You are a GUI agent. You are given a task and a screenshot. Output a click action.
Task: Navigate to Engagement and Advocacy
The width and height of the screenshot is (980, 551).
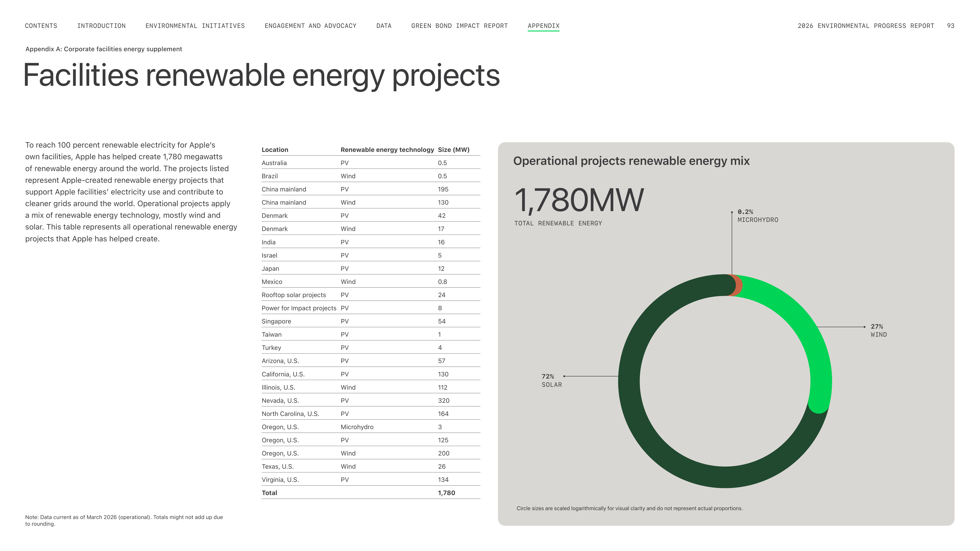coord(310,26)
